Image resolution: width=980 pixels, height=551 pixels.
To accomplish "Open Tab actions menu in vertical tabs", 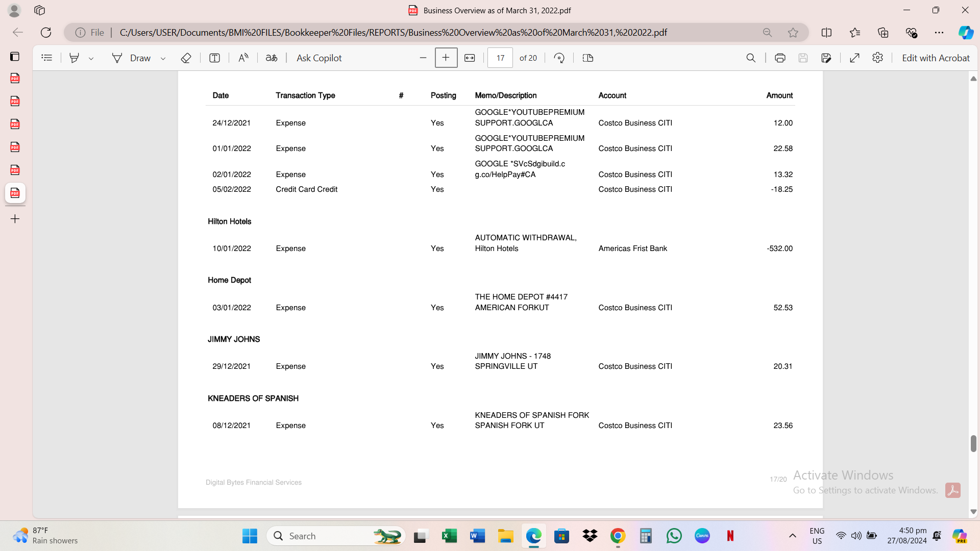I will (x=15, y=56).
